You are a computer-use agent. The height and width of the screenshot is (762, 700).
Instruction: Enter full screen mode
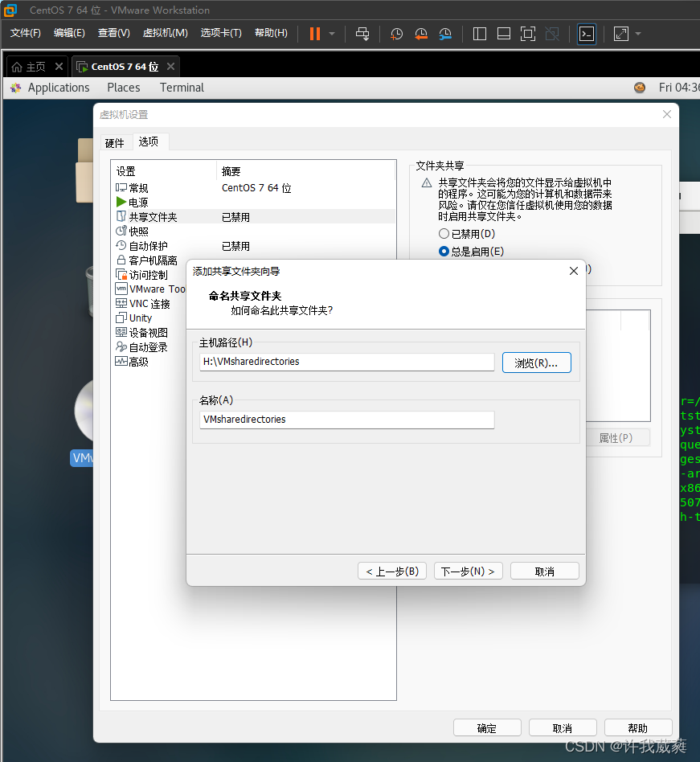point(528,34)
